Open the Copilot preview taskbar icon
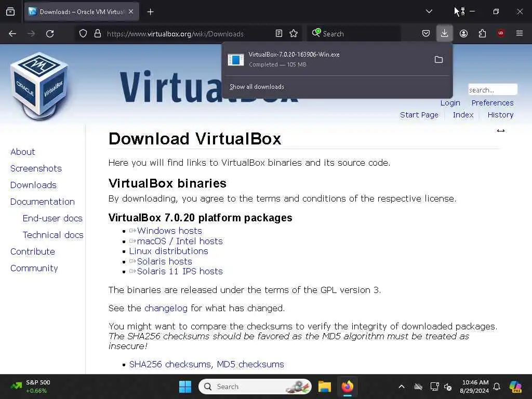The width and height of the screenshot is (532, 399). [516, 387]
